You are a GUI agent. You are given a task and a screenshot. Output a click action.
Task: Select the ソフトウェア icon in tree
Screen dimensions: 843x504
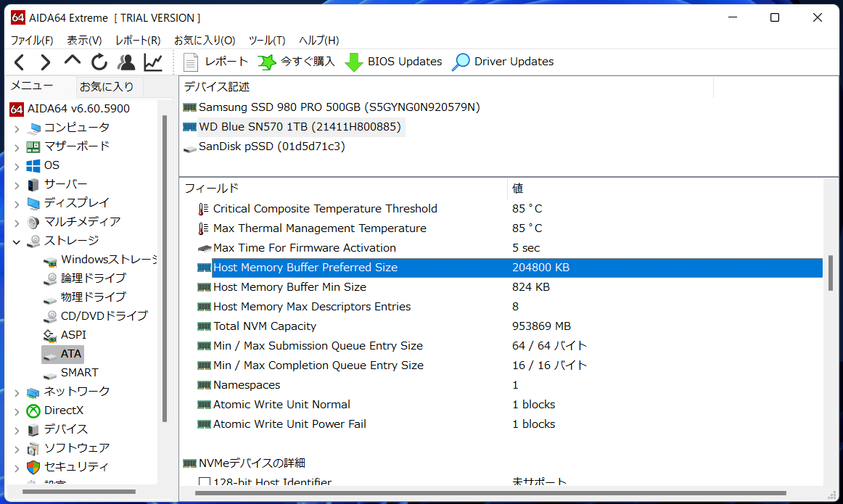(x=33, y=449)
